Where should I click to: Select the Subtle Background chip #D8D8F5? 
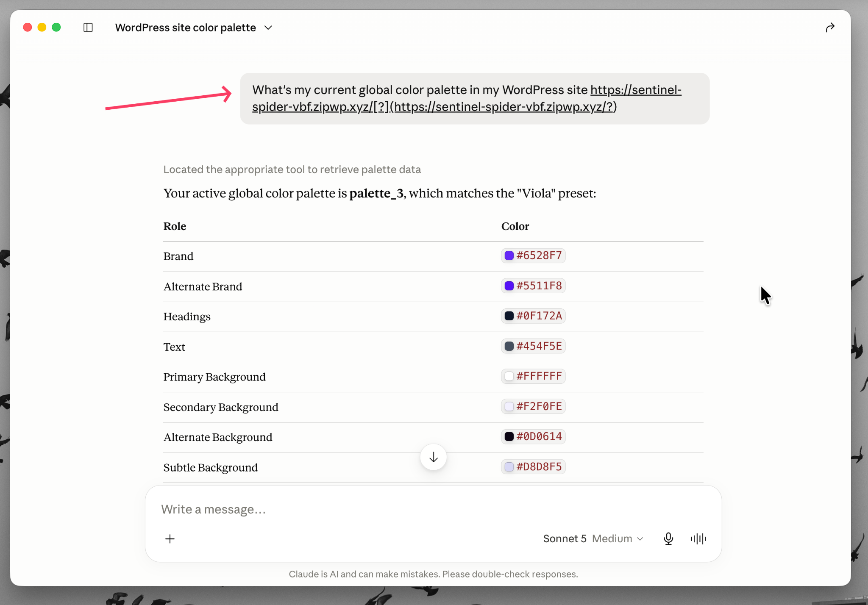pos(533,466)
